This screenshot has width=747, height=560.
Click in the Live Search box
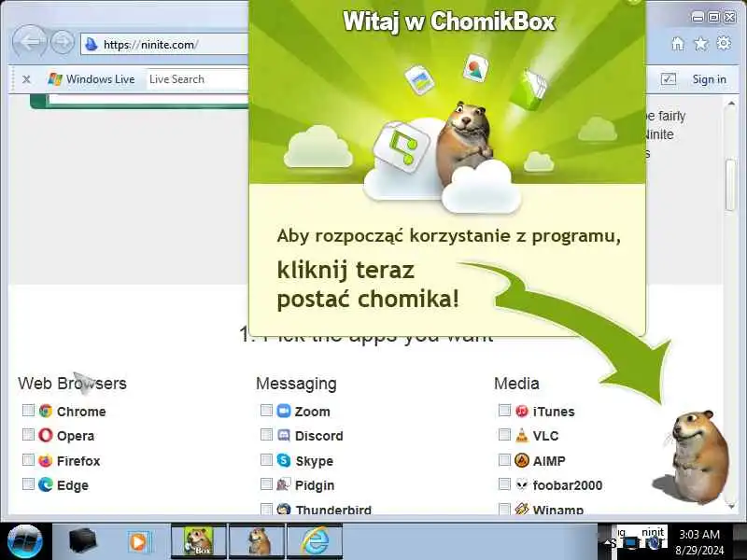[x=197, y=79]
